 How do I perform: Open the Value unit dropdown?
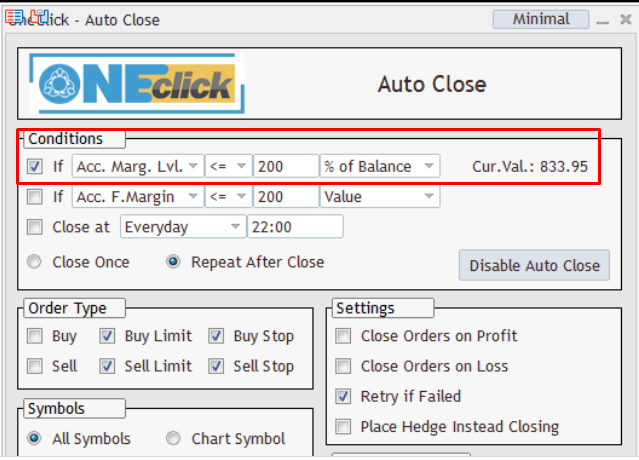(x=380, y=196)
